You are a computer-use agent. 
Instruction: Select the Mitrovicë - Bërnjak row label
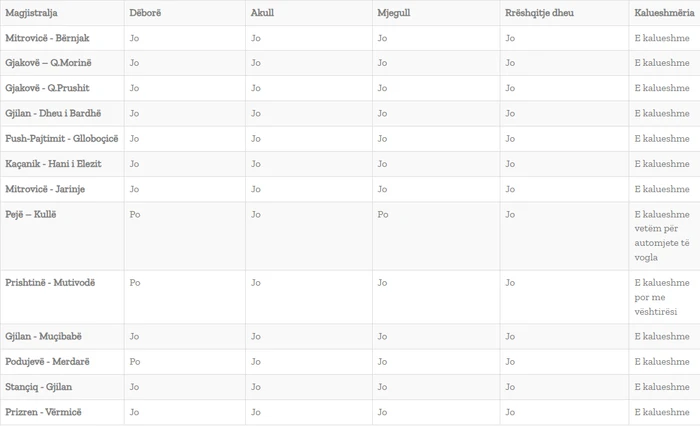pyautogui.click(x=47, y=38)
